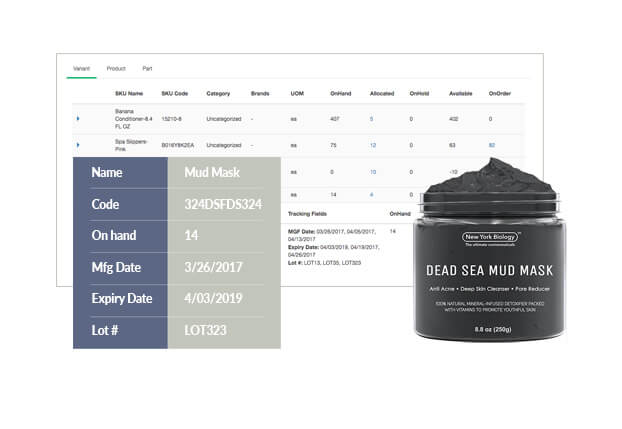Open OnOrder link 82 for Spa Slippers
This screenshot has height=429, width=622.
tap(492, 145)
